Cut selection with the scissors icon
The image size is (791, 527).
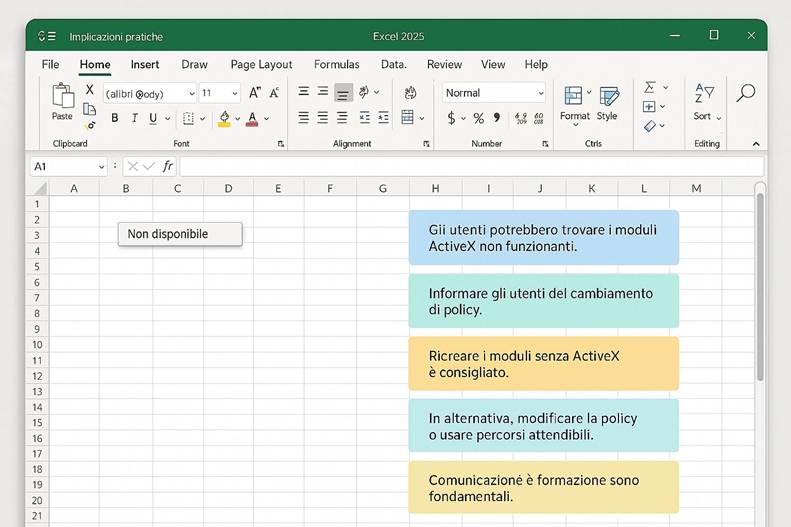pyautogui.click(x=89, y=91)
